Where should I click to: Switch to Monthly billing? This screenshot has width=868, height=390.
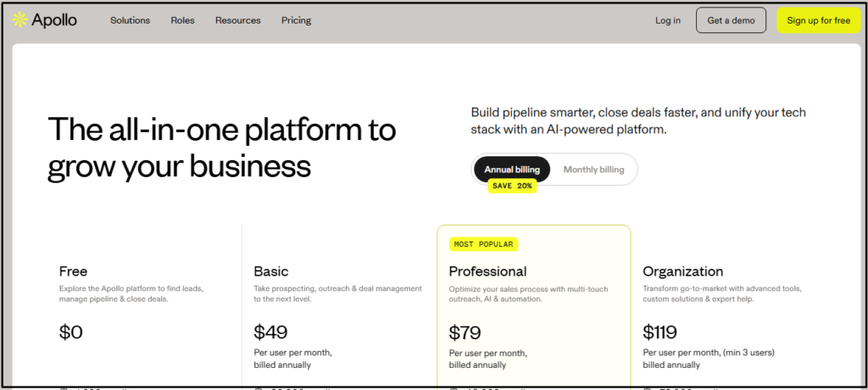pos(593,170)
